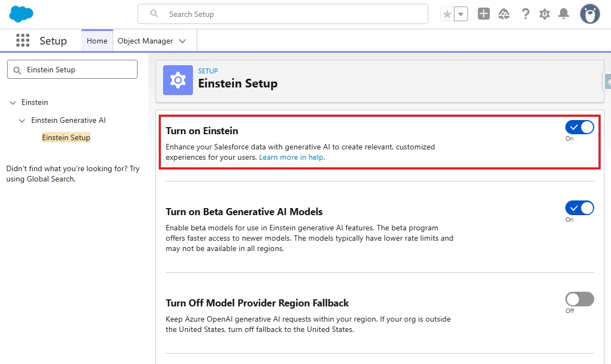Disable Beta Generative AI Models toggle
This screenshot has height=364, width=611.
(x=579, y=208)
